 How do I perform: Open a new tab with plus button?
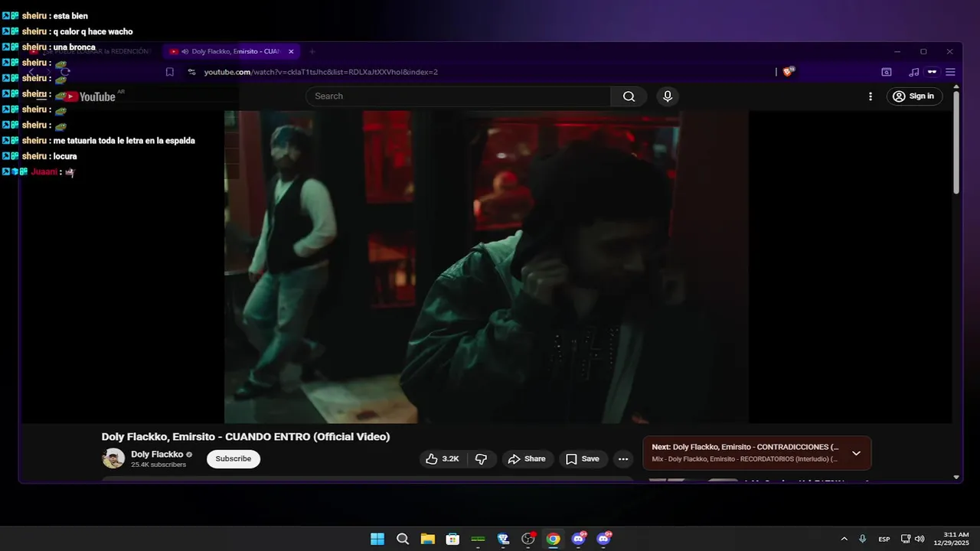point(312,51)
